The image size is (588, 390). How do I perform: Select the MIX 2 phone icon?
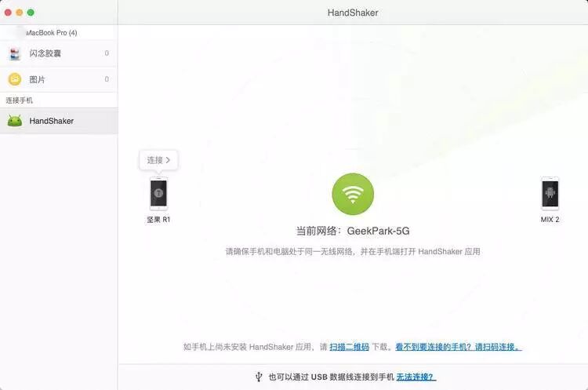550,193
